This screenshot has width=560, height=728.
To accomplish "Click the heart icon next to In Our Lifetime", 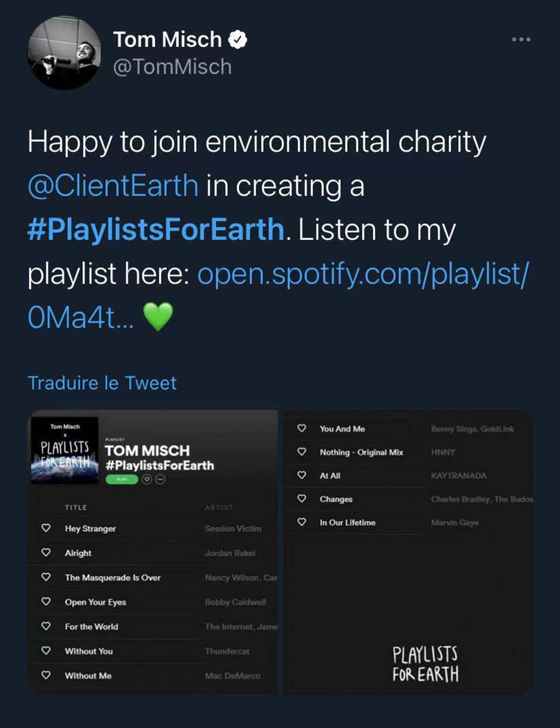I will pos(302,522).
